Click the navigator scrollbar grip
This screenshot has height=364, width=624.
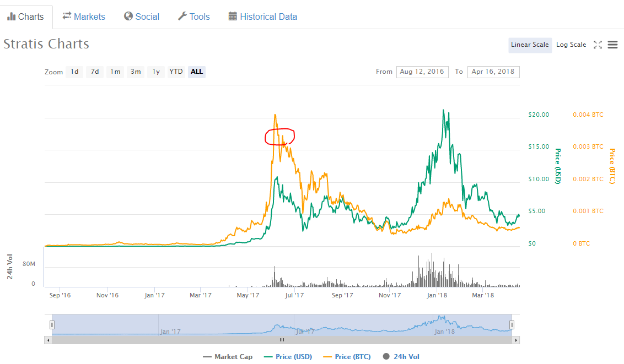[282, 340]
